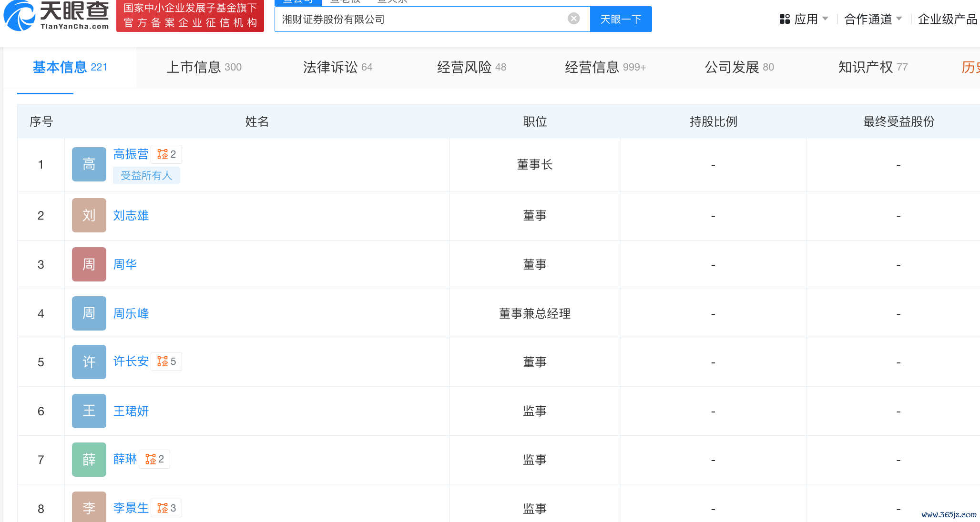Open 李景生's profile link
This screenshot has width=980, height=522.
point(131,508)
